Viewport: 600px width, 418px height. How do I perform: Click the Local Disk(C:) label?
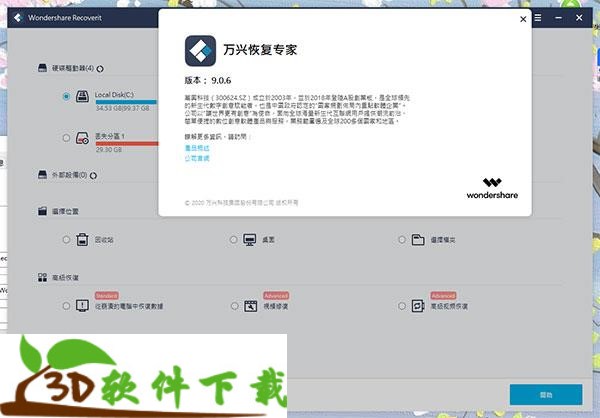114,95
